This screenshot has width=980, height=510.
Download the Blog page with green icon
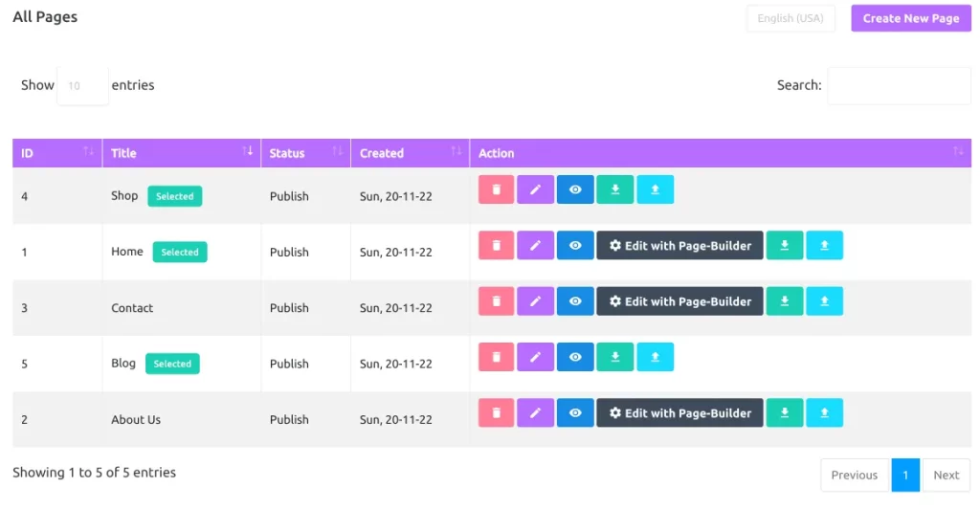[x=614, y=357]
